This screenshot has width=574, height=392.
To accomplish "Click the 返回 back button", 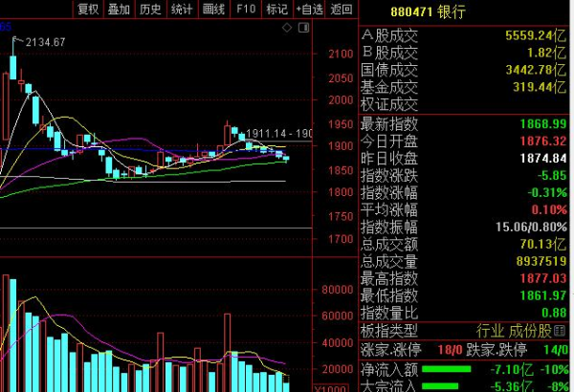I will coord(340,10).
